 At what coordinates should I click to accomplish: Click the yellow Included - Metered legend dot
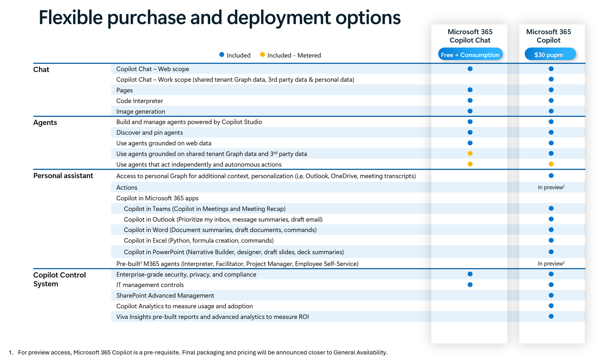262,55
